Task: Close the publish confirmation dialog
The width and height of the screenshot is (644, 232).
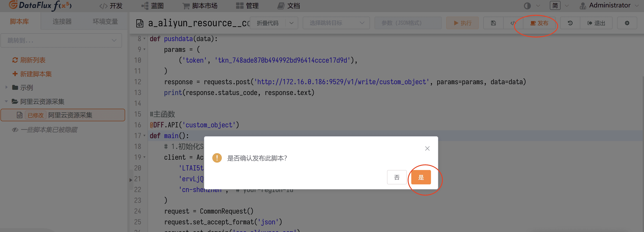Action: (427, 148)
